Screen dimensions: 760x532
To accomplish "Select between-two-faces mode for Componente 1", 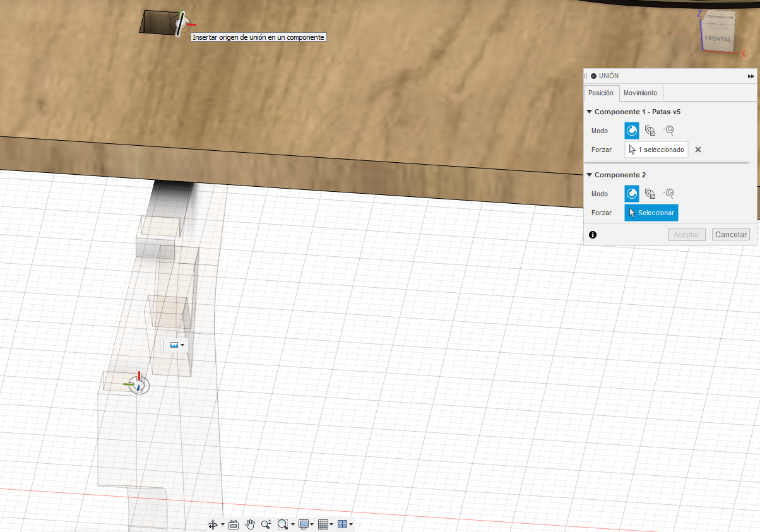I will [x=650, y=131].
